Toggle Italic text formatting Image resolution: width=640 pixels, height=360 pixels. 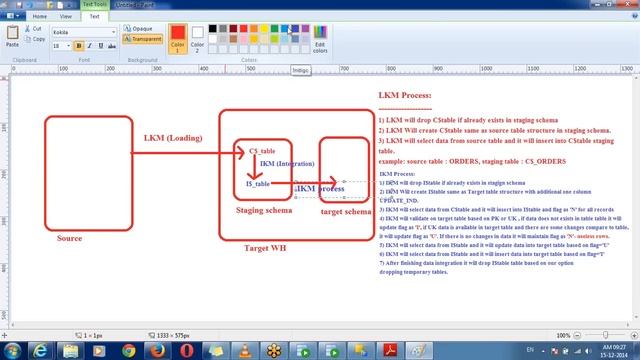(x=90, y=46)
